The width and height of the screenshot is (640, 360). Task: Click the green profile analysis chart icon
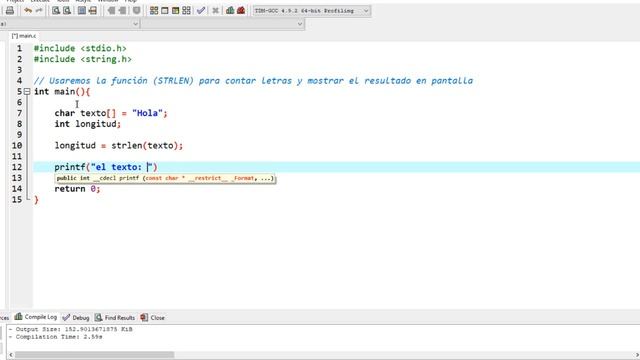230,11
